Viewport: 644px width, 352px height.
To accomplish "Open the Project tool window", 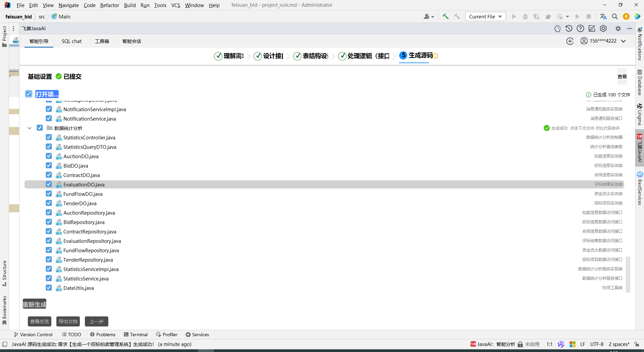I will pos(4,36).
